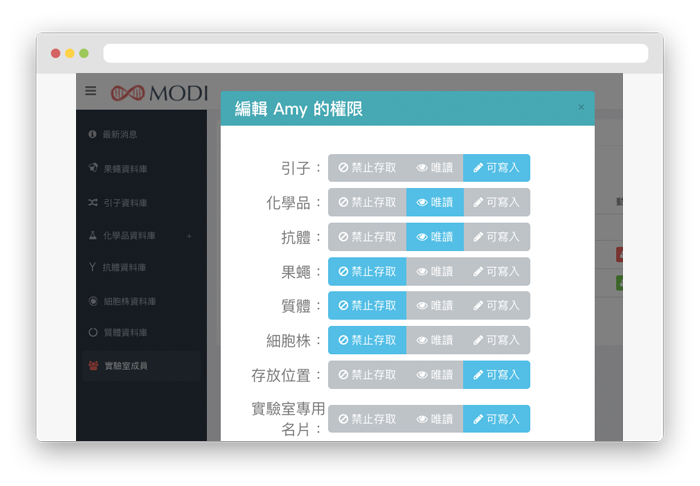Set 細胞株 permission to 唯讀
Viewport: 700px width, 486px height.
434,340
